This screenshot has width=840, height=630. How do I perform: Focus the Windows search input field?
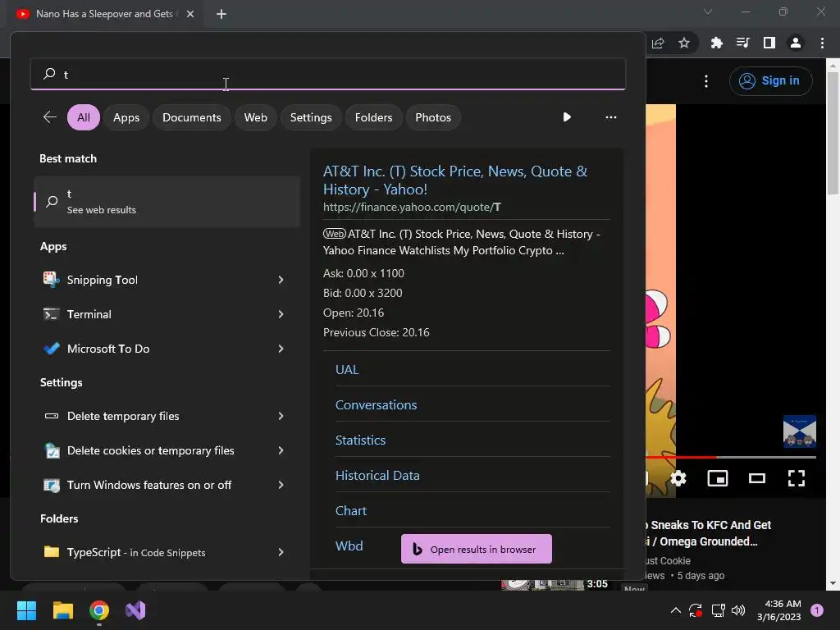point(328,74)
